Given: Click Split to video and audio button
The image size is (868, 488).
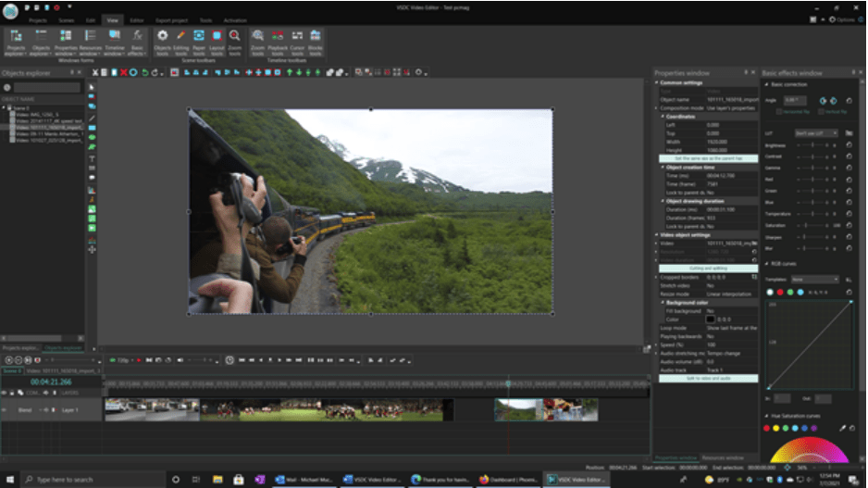Looking at the screenshot, I should pos(708,379).
